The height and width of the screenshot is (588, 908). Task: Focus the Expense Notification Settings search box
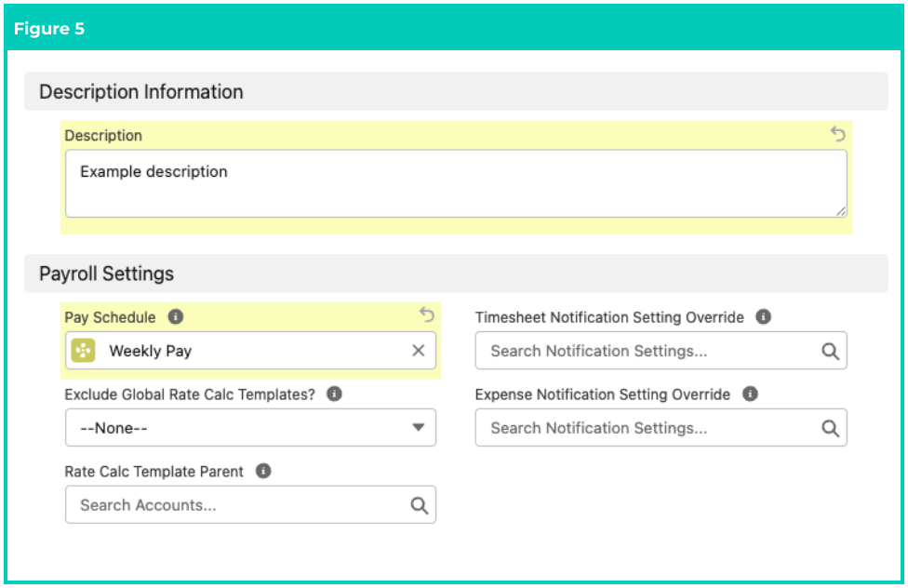pyautogui.click(x=661, y=428)
